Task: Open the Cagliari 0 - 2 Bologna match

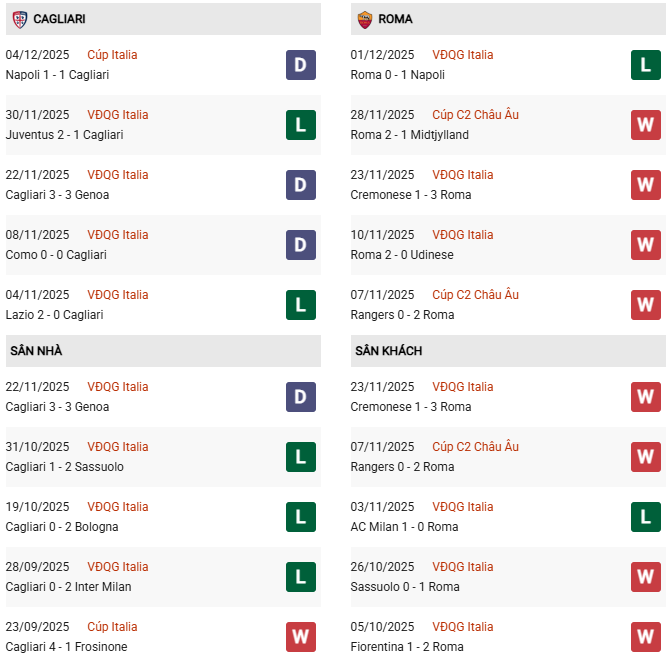Action: [62, 527]
